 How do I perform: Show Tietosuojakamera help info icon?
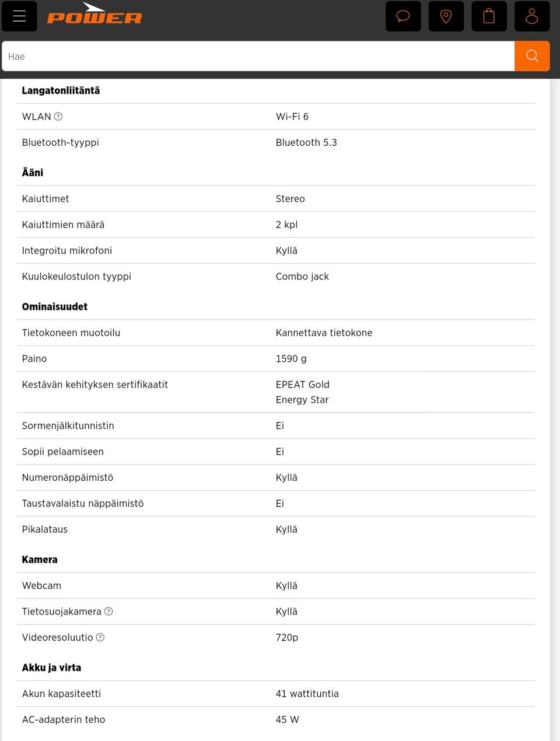tap(108, 611)
